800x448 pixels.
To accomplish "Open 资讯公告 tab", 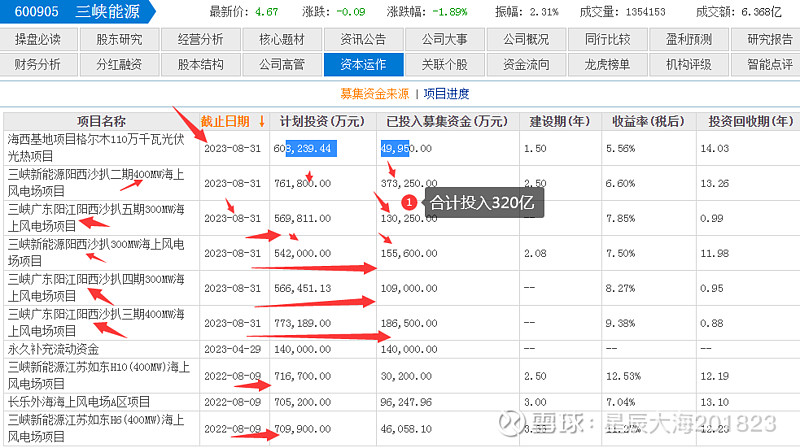I will (363, 40).
